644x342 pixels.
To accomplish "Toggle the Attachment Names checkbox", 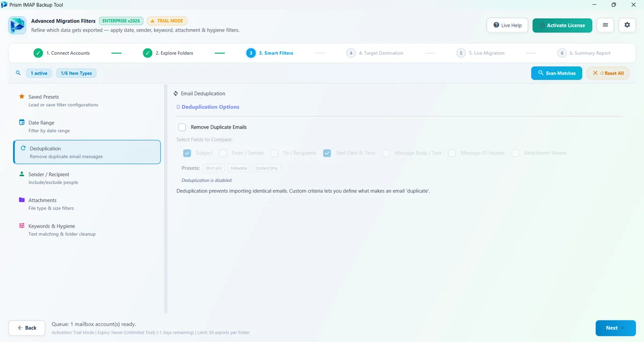I will click(516, 153).
